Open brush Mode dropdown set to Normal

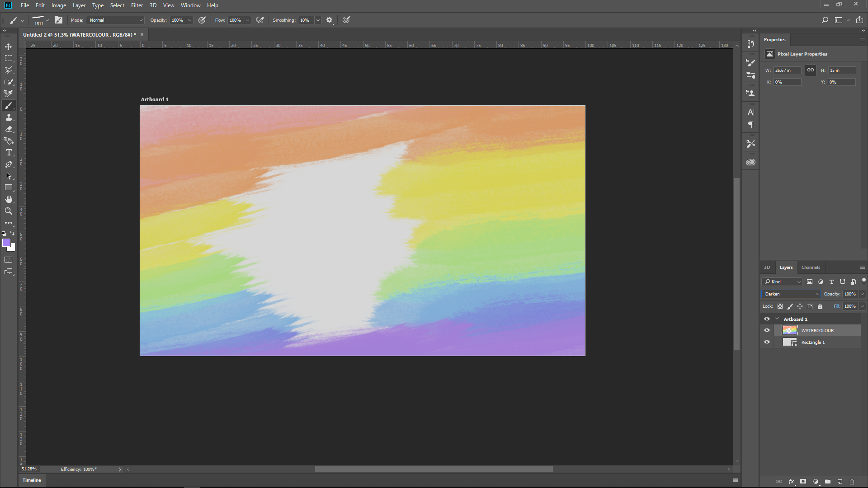[116, 20]
